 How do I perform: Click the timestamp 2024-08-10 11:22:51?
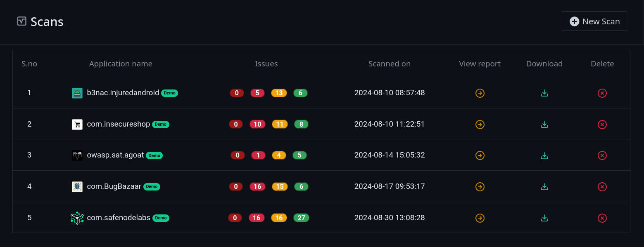390,124
